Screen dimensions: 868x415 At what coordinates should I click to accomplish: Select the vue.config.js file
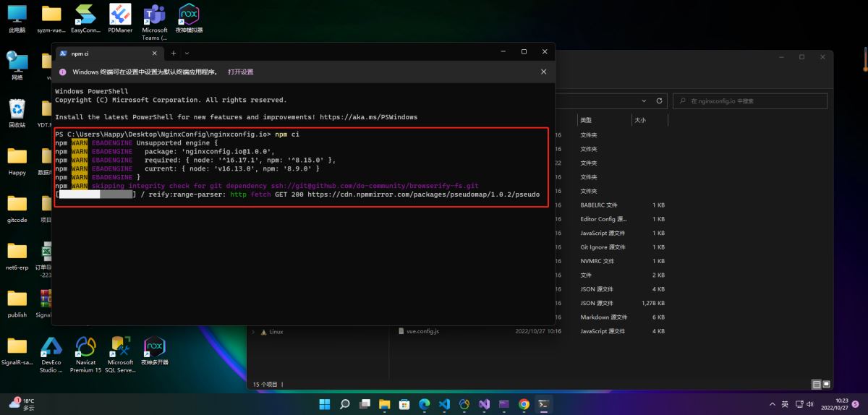click(422, 331)
